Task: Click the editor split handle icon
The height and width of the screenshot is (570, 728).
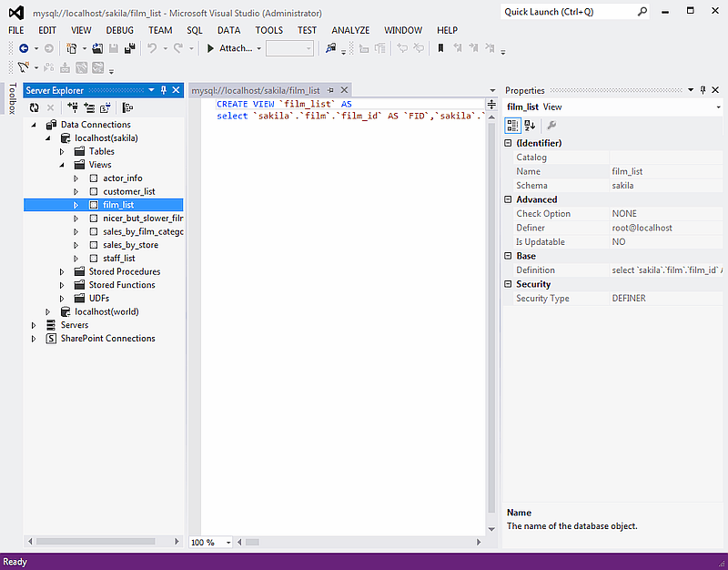Action: [491, 104]
